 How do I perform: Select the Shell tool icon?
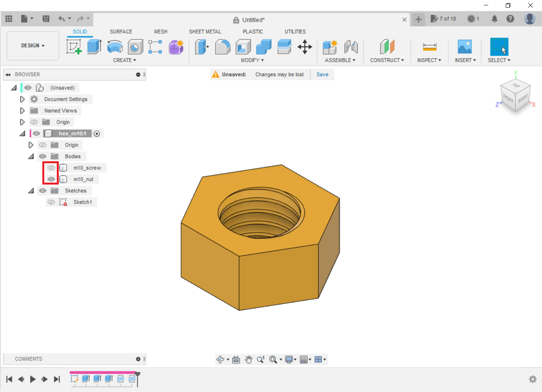click(x=243, y=47)
